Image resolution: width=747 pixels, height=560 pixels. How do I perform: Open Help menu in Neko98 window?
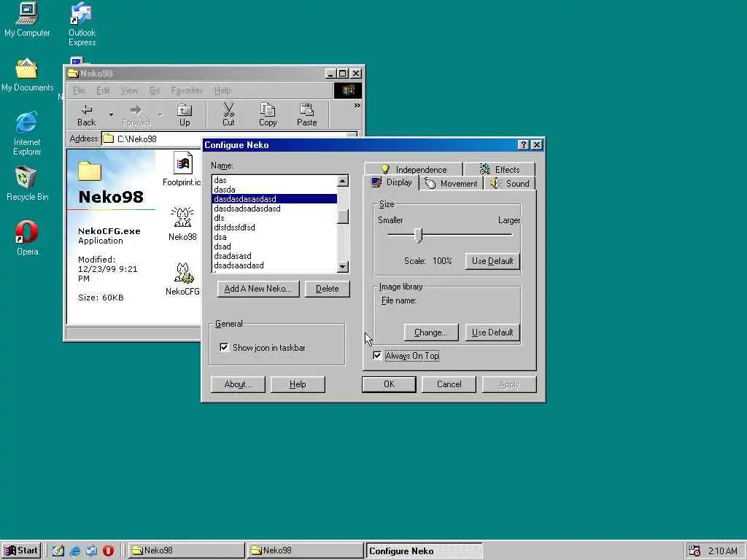222,90
